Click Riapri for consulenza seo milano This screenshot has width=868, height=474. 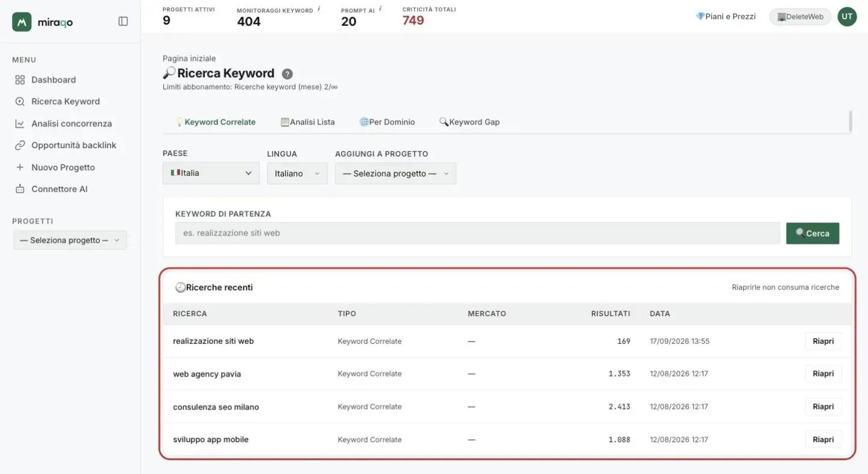tap(823, 407)
